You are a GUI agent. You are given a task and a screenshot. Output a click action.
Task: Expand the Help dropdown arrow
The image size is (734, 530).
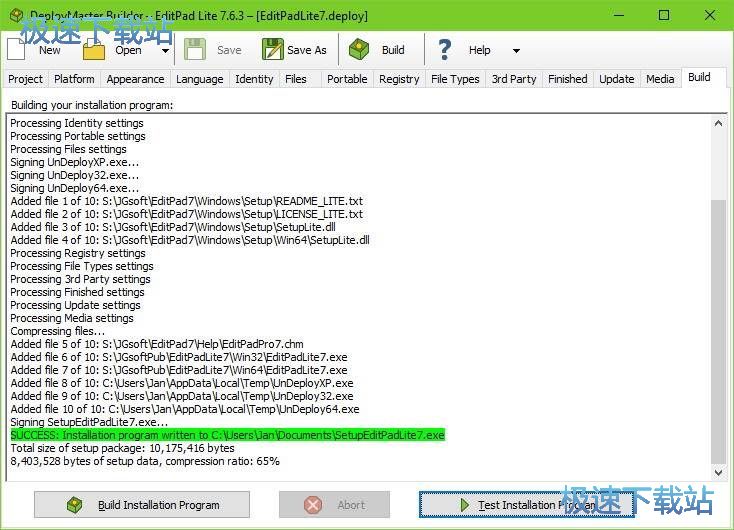[516, 51]
